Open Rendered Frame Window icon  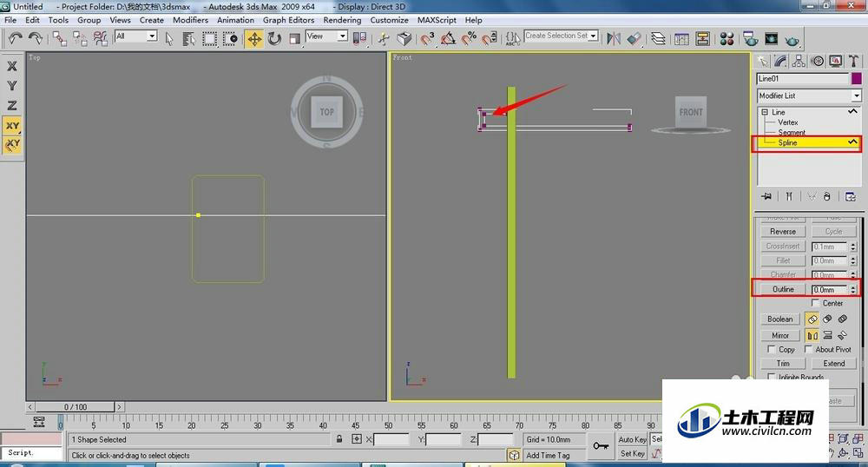click(771, 38)
